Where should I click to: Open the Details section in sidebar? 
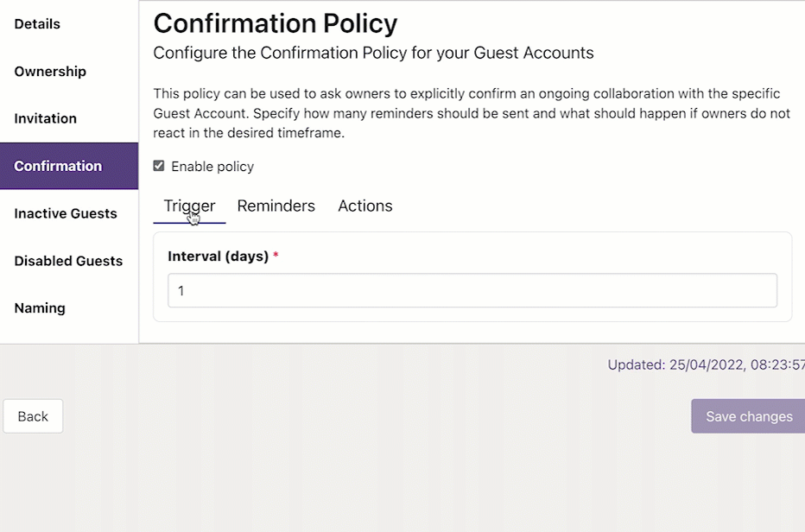click(x=37, y=24)
